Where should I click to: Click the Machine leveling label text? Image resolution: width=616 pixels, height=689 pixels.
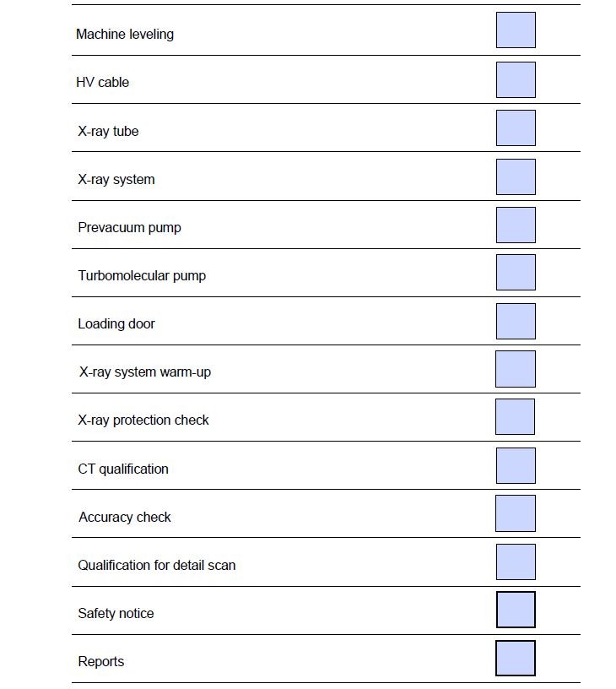(x=125, y=35)
